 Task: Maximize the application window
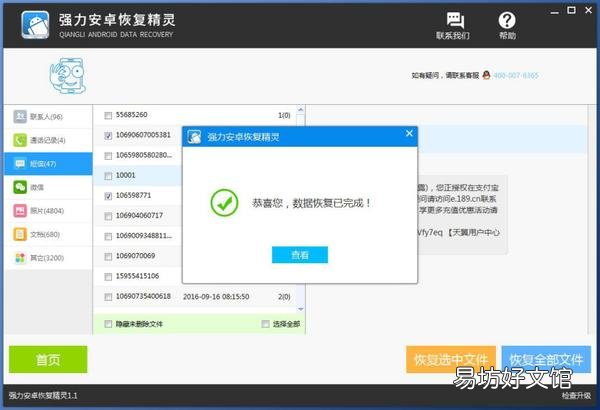571,10
